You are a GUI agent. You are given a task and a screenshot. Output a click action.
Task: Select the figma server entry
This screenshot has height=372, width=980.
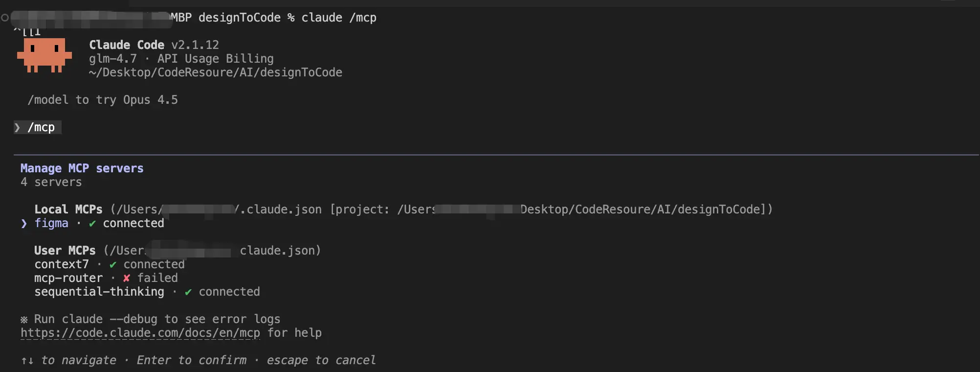(51, 223)
